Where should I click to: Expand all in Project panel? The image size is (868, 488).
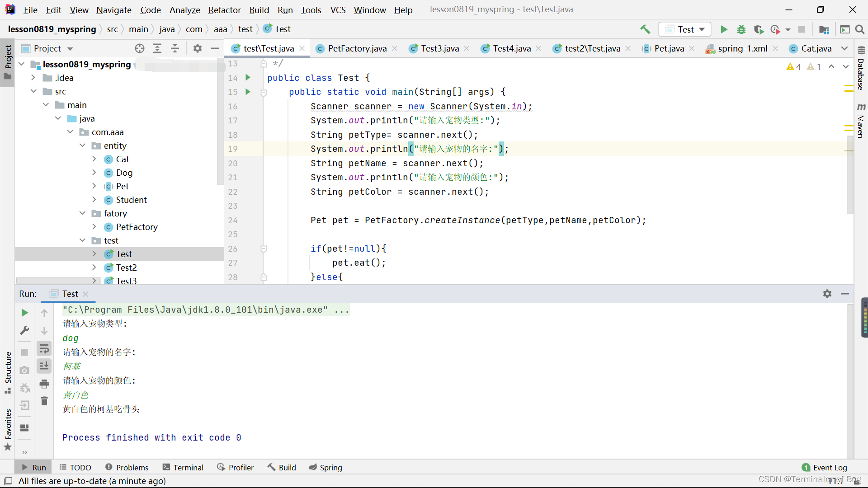tap(157, 48)
